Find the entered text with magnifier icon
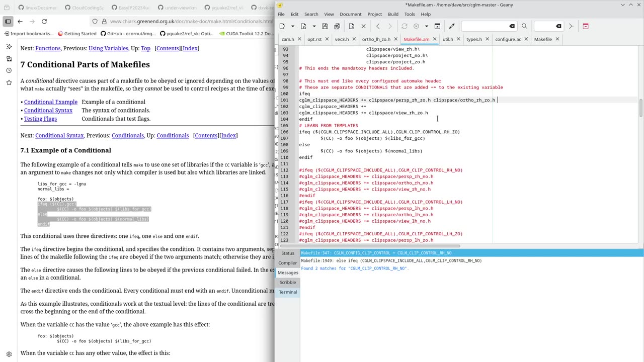 click(524, 26)
